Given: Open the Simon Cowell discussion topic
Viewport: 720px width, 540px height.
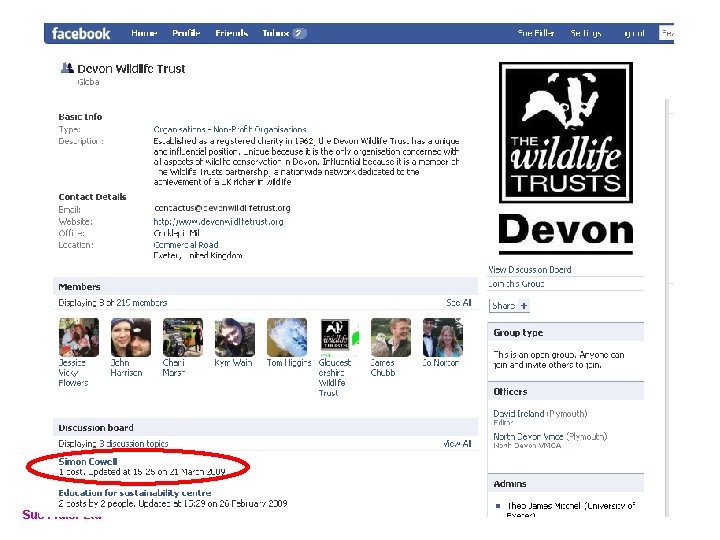Looking at the screenshot, I should (x=88, y=461).
